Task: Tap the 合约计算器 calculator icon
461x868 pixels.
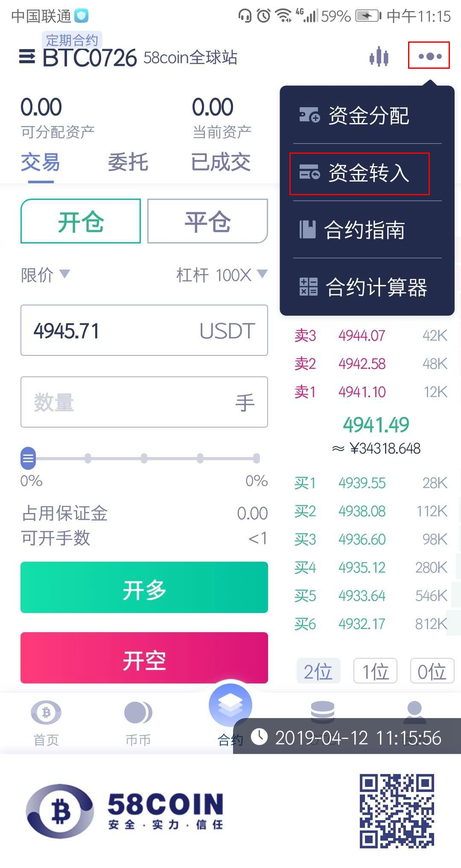Action: tap(309, 287)
